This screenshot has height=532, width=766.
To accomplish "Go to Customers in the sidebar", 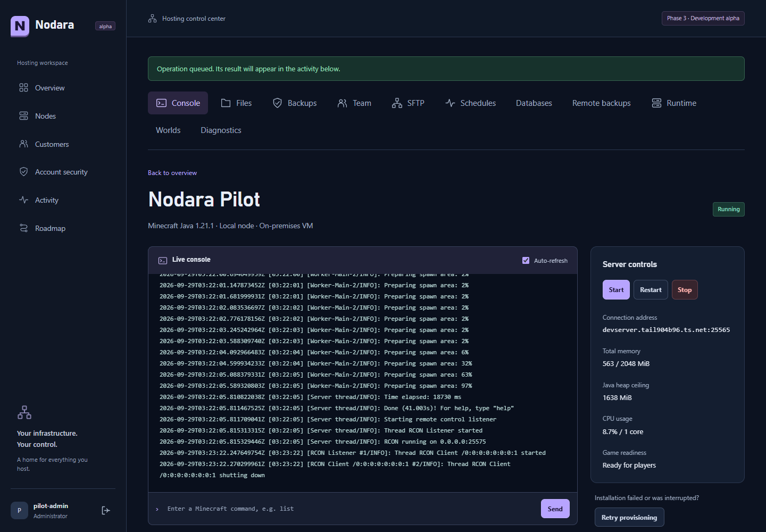I will coord(63,144).
